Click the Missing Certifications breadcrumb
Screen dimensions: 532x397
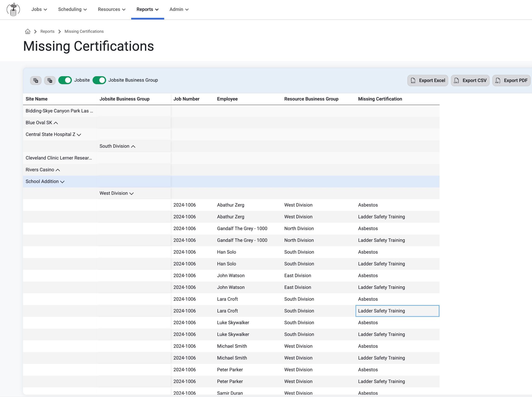pos(84,31)
